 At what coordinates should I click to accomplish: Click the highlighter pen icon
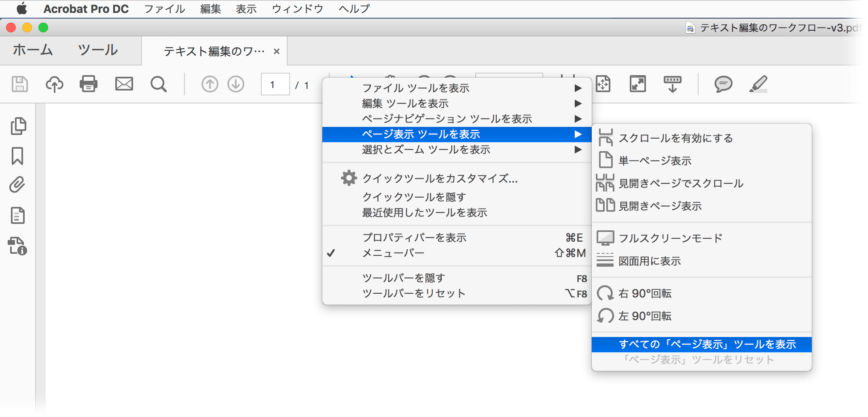pyautogui.click(x=758, y=84)
